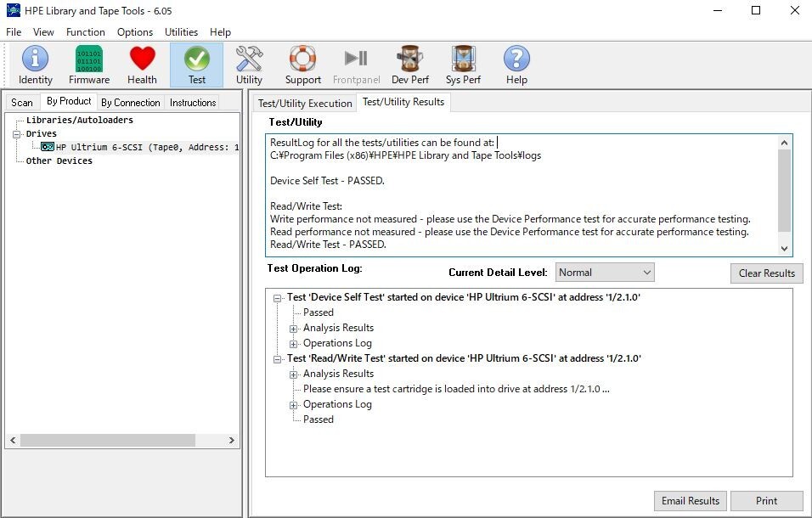The image size is (812, 518).
Task: Launch the Sys Perf tool
Action: coord(463,65)
